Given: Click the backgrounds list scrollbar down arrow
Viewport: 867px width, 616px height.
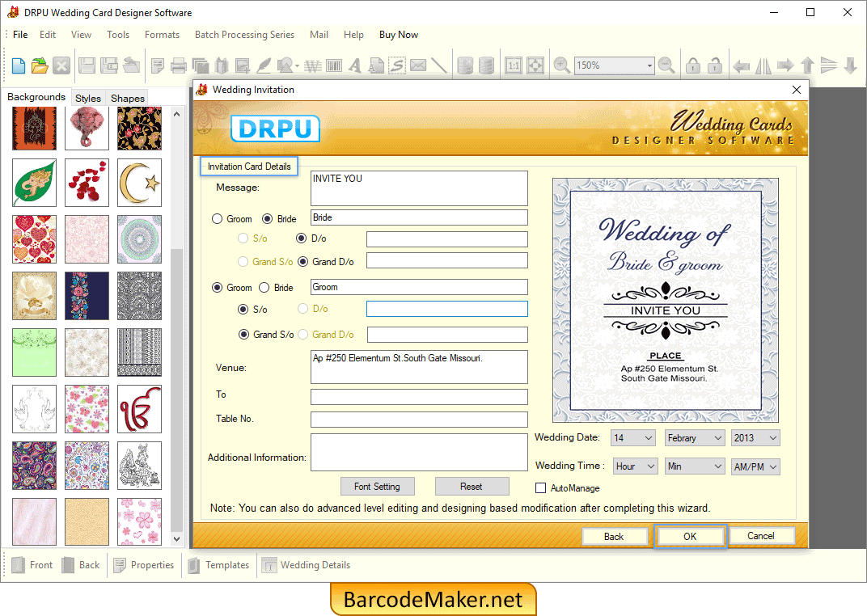Looking at the screenshot, I should (x=176, y=538).
